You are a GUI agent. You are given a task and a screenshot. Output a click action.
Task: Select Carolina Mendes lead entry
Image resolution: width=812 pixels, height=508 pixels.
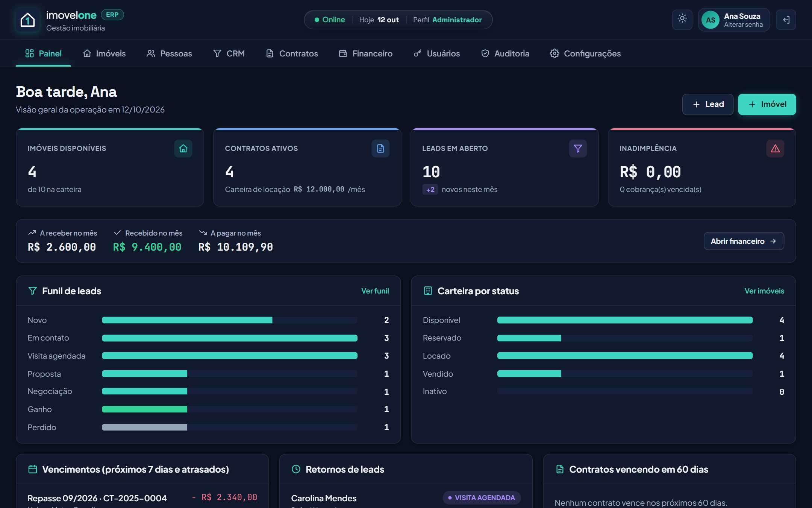click(324, 498)
